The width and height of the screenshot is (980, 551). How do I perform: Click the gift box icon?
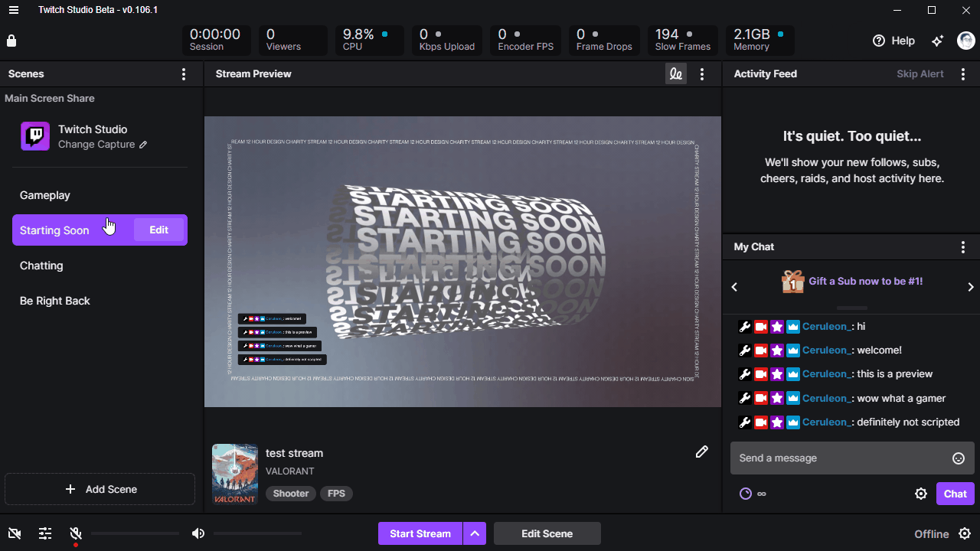pyautogui.click(x=792, y=282)
